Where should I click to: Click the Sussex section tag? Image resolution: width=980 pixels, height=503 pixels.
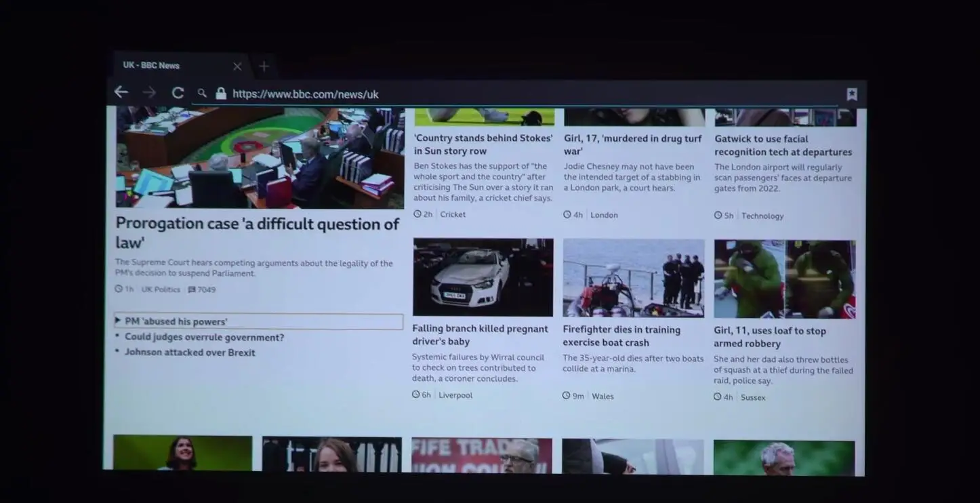pos(753,397)
